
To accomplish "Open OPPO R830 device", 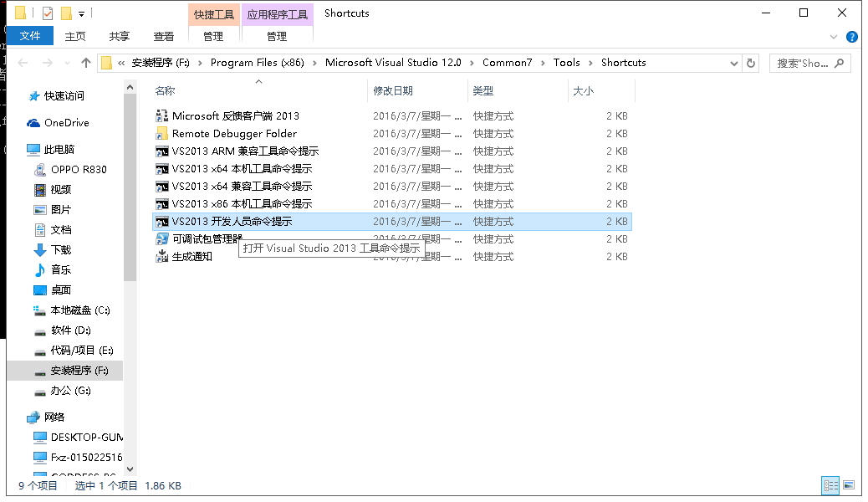I will click(x=79, y=170).
